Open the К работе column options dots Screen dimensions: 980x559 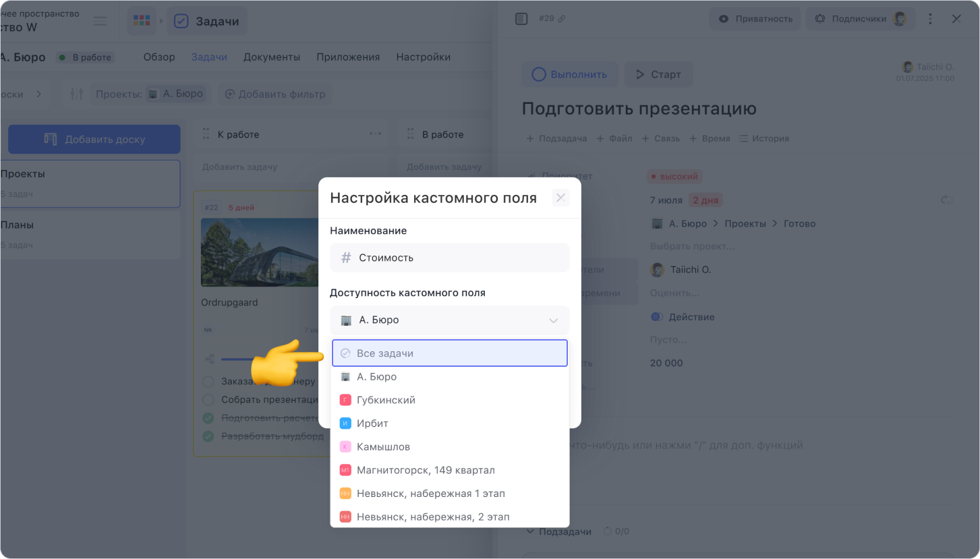375,134
